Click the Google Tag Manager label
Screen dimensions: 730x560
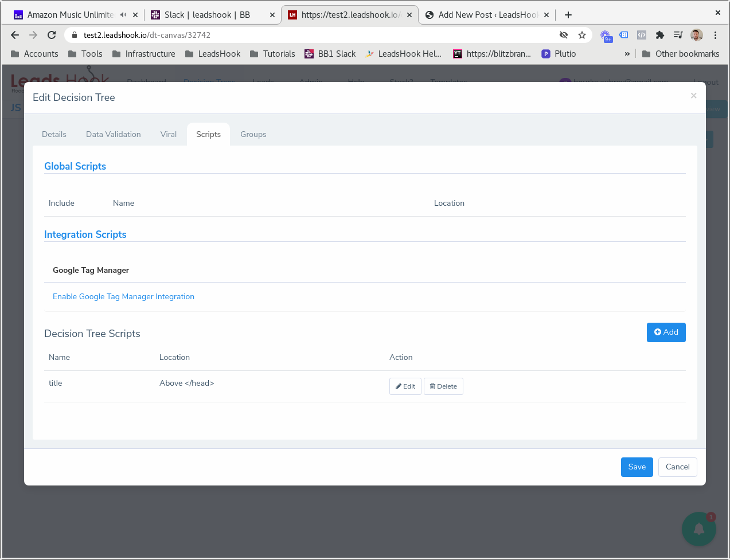pyautogui.click(x=91, y=270)
